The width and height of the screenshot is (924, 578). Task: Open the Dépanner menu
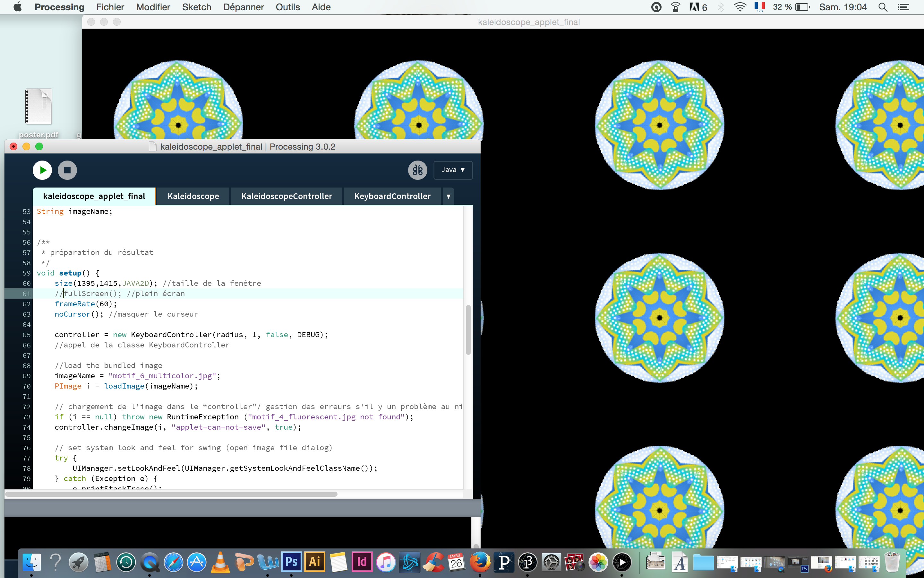[x=243, y=7]
